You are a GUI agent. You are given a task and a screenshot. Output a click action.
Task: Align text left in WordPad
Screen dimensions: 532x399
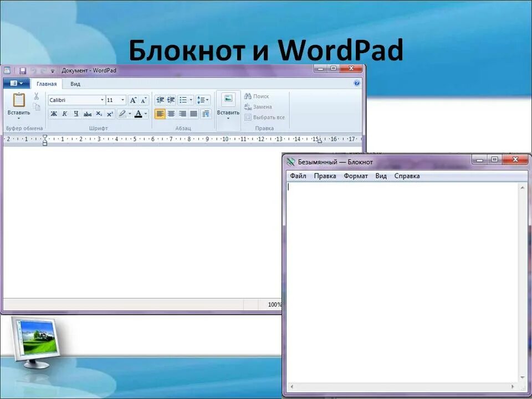click(160, 114)
